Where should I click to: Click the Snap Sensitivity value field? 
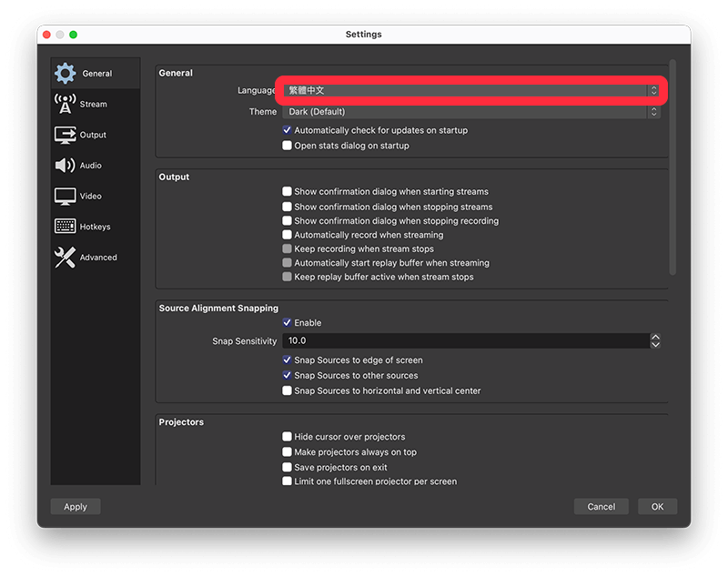coord(464,340)
